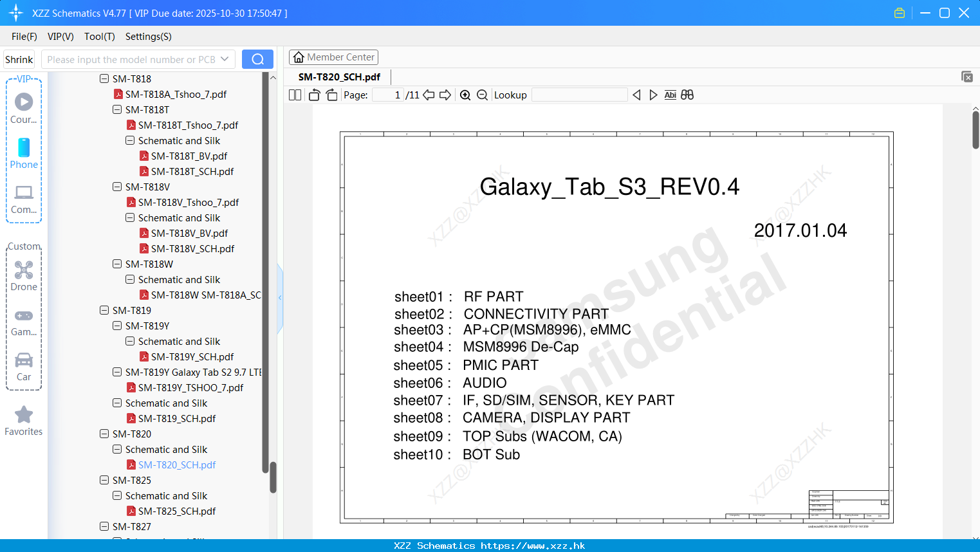980x552 pixels.
Task: Open SM-T818V_BV.pdf file
Action: coord(189,233)
